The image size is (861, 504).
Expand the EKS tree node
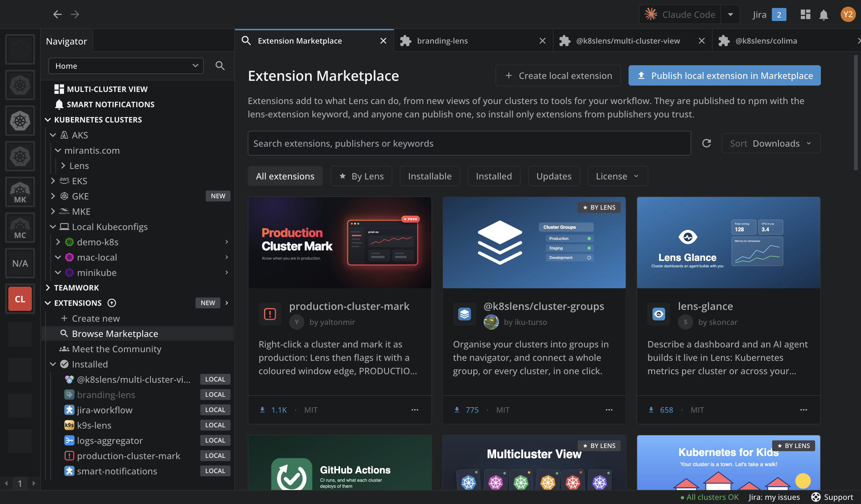tap(53, 181)
